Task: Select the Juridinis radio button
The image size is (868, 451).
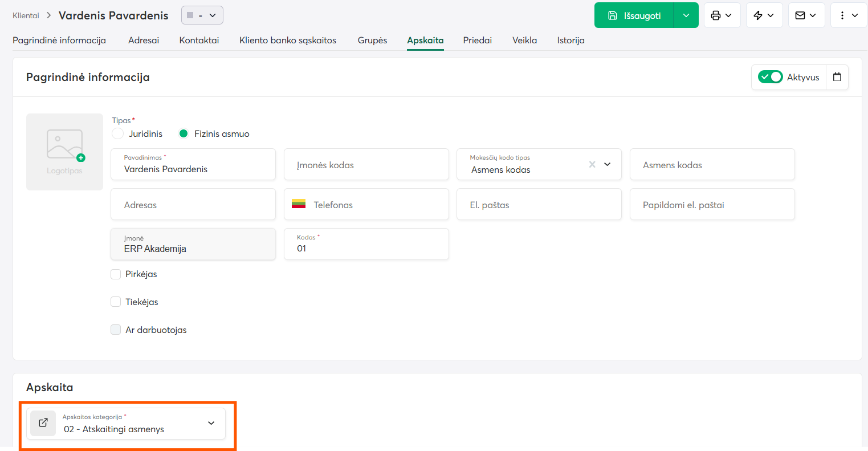Action: pos(118,133)
